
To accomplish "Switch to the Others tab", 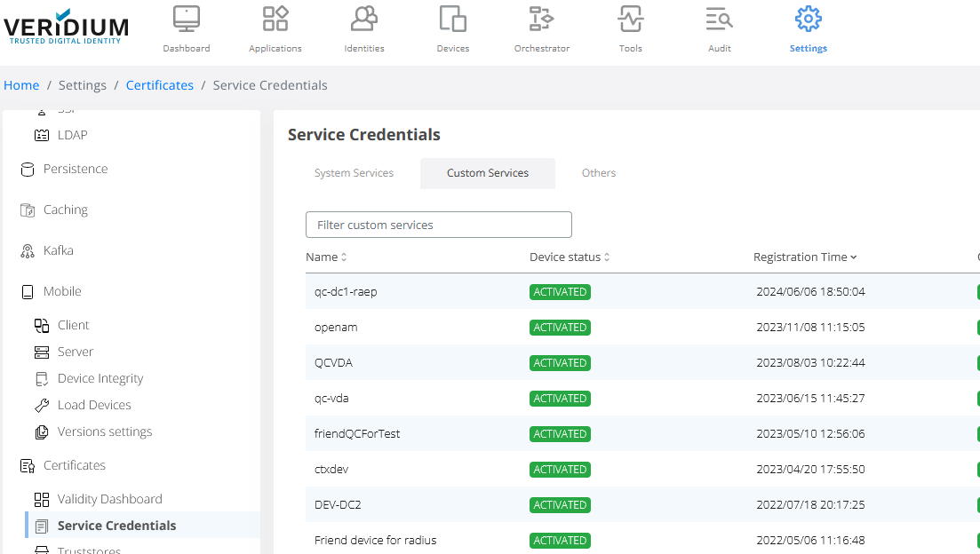I will pos(599,173).
